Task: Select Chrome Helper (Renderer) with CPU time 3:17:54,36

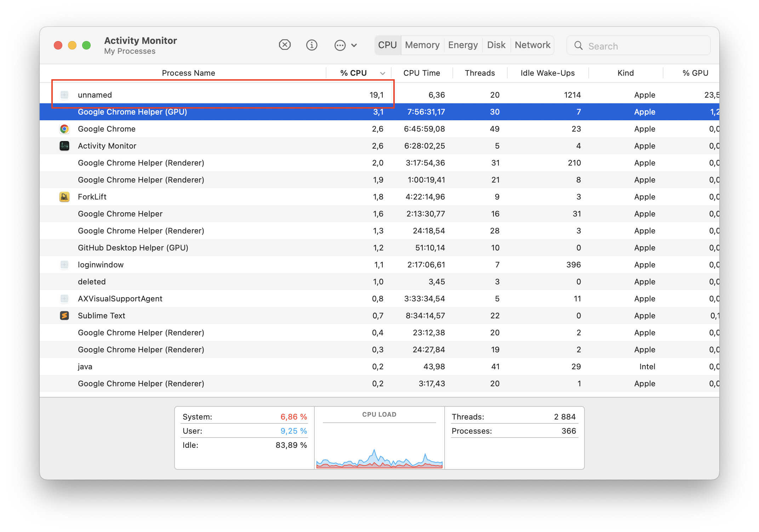Action: tap(379, 163)
